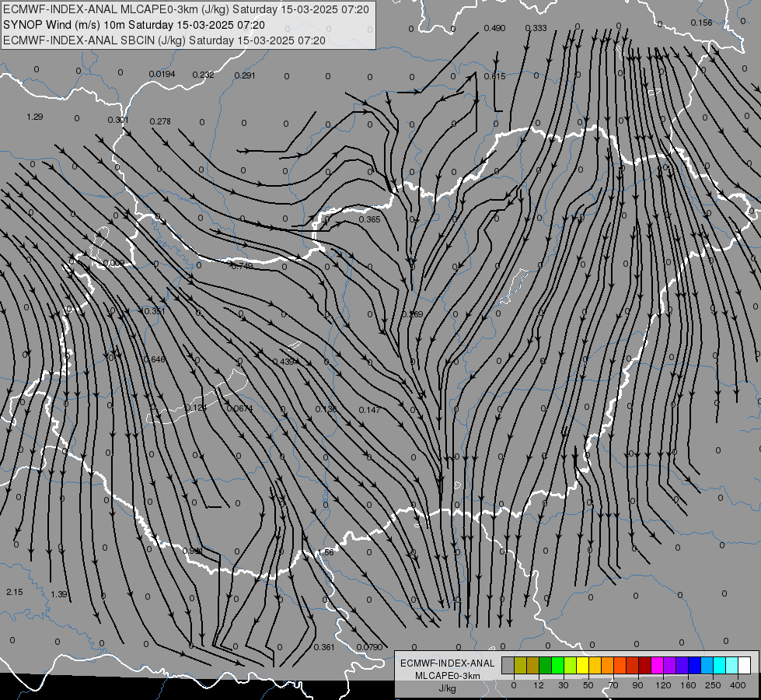Click the MLCAPE0-3km title line at top
The width and height of the screenshot is (761, 700).
click(x=186, y=9)
